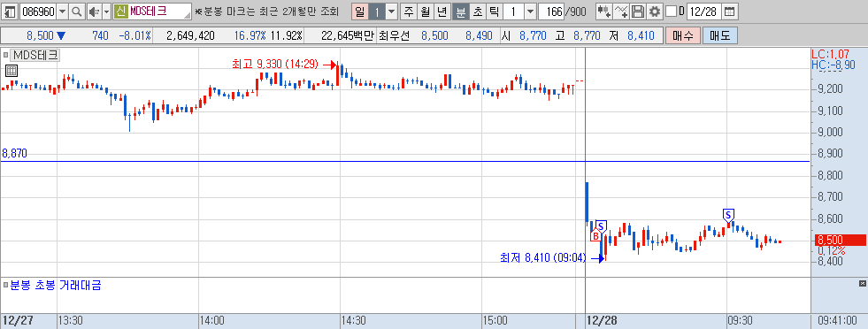Image resolution: width=868 pixels, height=329 pixels.
Task: Toggle the left panel icon beside stock code
Action: 10,11
